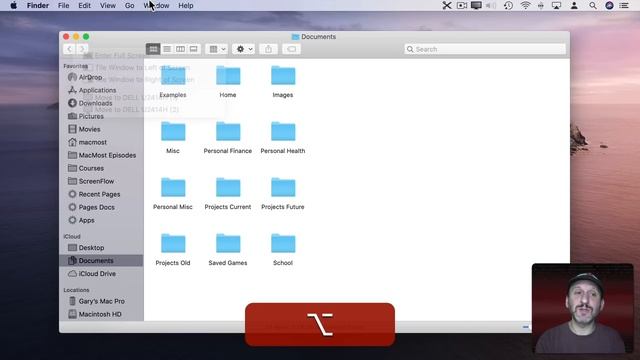
Task: Select Recent Pages smart folder
Action: coord(101,194)
